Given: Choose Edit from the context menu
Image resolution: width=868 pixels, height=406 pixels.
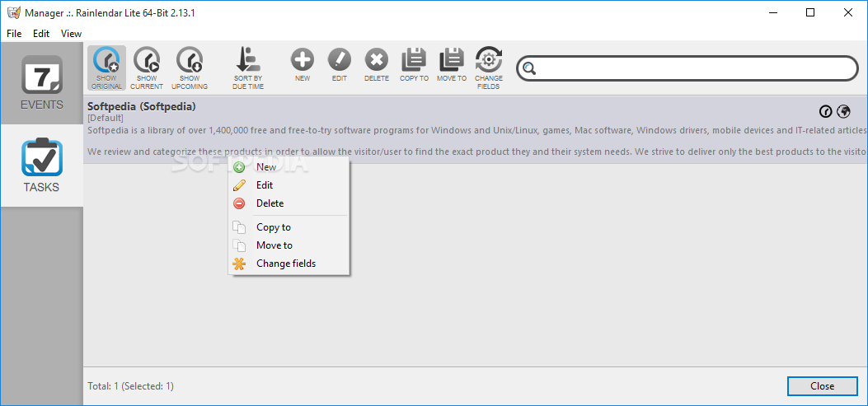Looking at the screenshot, I should tap(289, 185).
